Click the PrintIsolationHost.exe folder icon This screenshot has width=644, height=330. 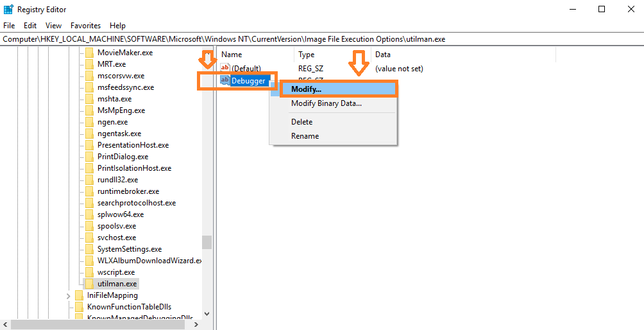click(x=89, y=168)
